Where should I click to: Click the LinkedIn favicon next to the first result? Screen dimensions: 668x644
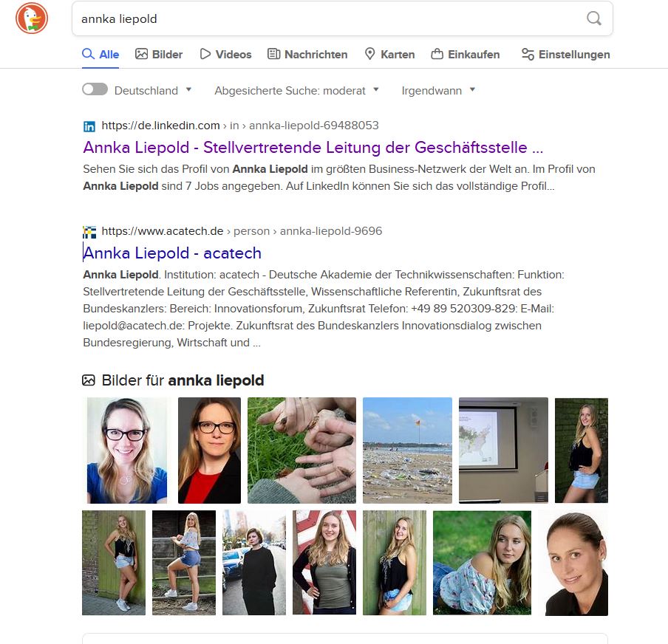(89, 126)
